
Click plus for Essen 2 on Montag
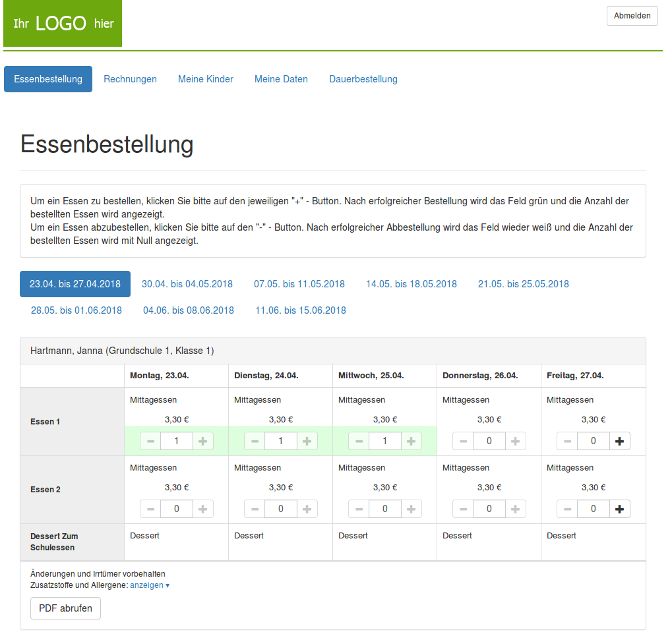pyautogui.click(x=202, y=508)
